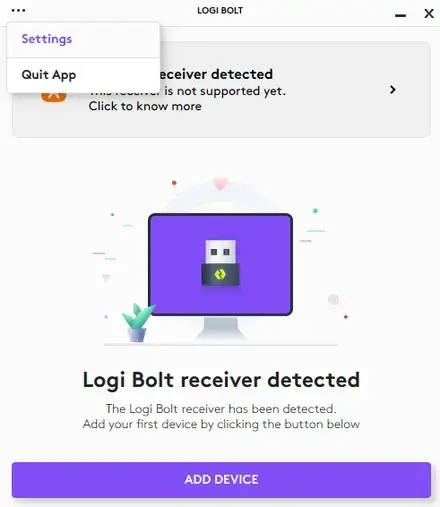Click the 'Logi Bolt receiver detected' heading
This screenshot has width=440, height=507.
point(221,380)
